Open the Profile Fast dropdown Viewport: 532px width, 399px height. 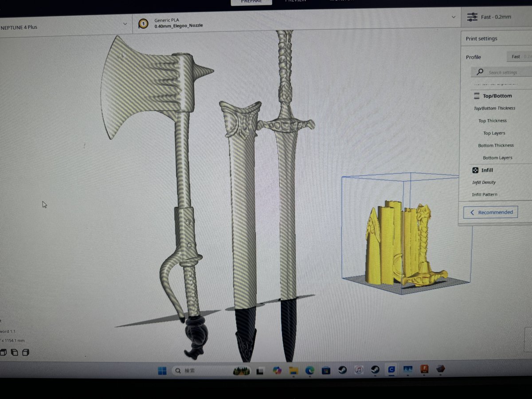pos(519,57)
